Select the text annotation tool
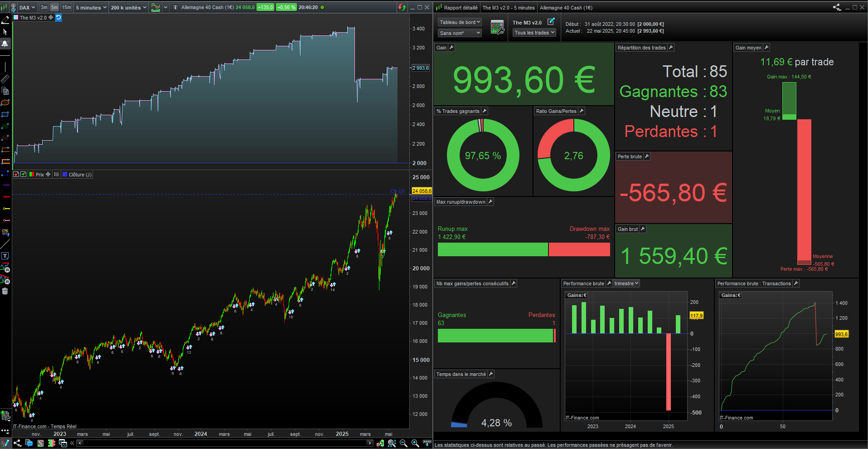The height and width of the screenshot is (449, 868). click(x=5, y=256)
